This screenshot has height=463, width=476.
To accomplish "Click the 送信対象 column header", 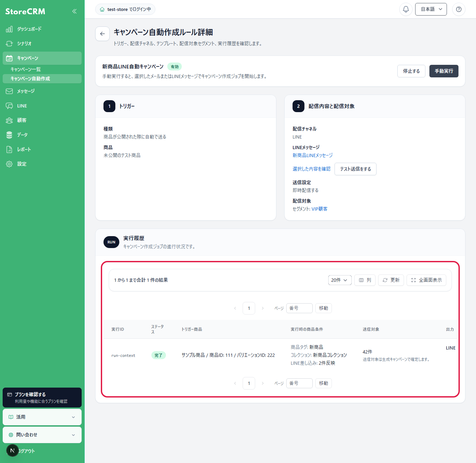I will 371,329.
